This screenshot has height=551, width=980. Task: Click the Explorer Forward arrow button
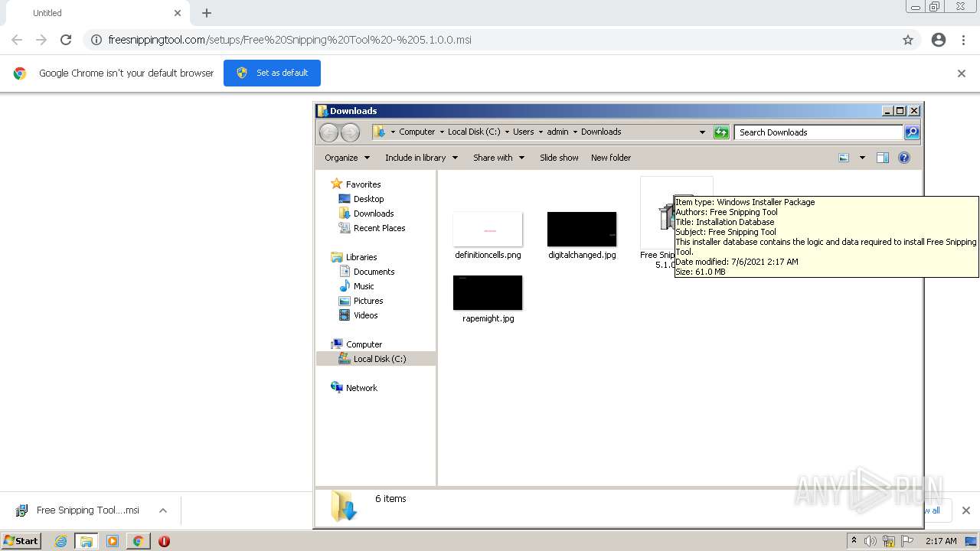point(350,132)
